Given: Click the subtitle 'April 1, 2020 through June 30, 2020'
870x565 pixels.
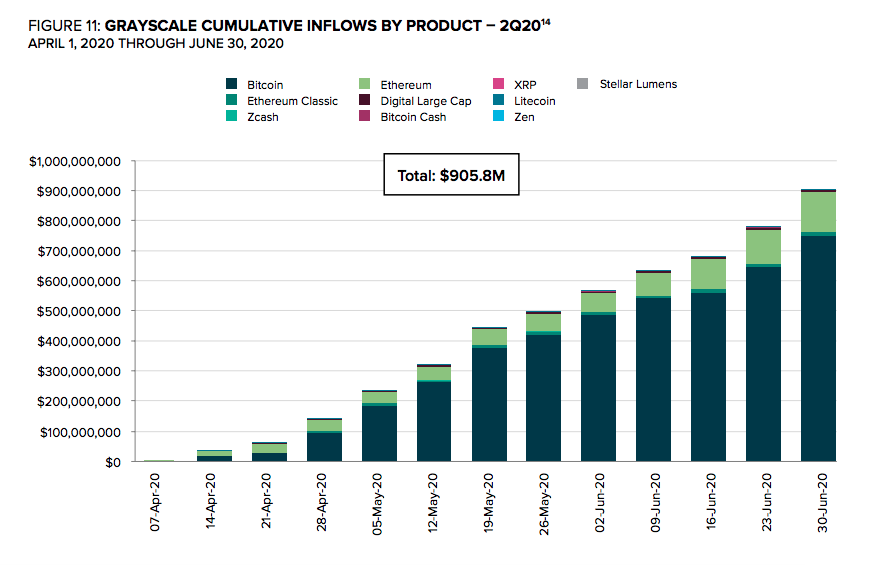Looking at the screenshot, I should 156,44.
